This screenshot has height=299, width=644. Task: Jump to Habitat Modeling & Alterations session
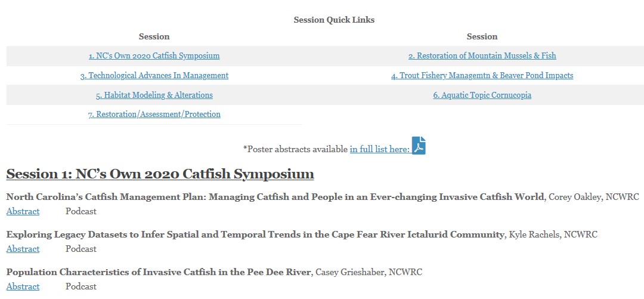click(154, 95)
